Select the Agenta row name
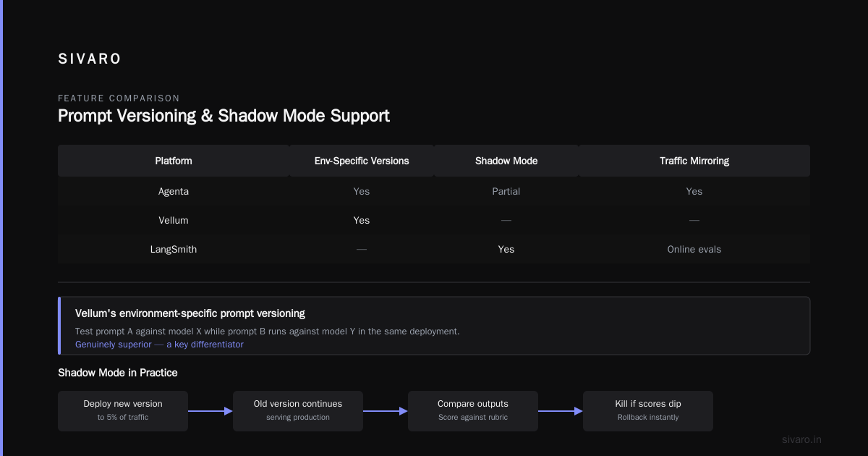Screen dimensions: 868x456 click(174, 192)
